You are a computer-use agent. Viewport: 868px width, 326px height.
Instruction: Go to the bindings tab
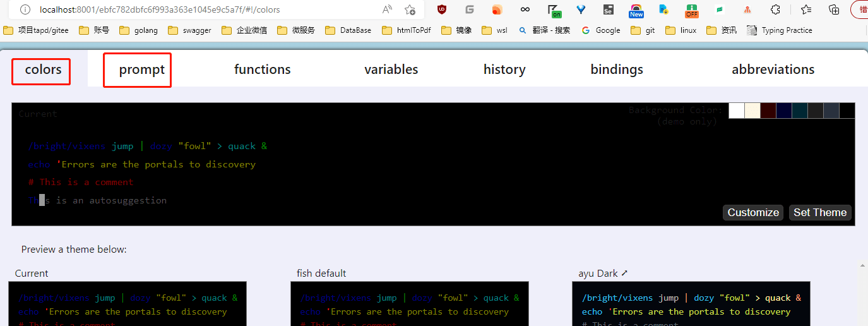617,69
